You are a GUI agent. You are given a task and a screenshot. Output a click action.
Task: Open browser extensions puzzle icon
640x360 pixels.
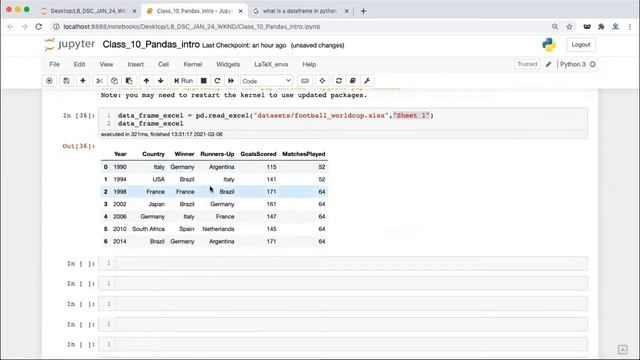[x=601, y=27]
